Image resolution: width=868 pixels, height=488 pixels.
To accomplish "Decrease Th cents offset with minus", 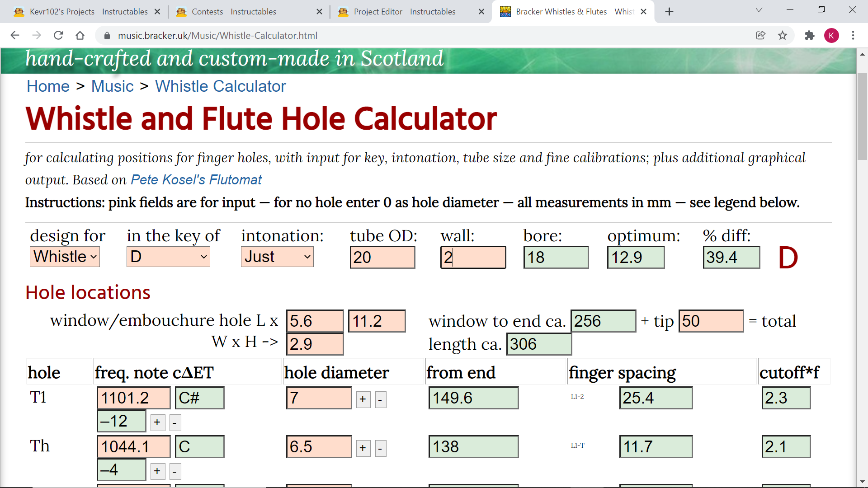I will [x=175, y=471].
